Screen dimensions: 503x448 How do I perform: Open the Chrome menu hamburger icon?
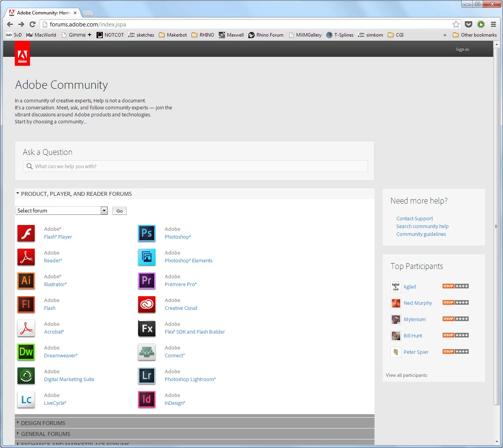[x=493, y=24]
